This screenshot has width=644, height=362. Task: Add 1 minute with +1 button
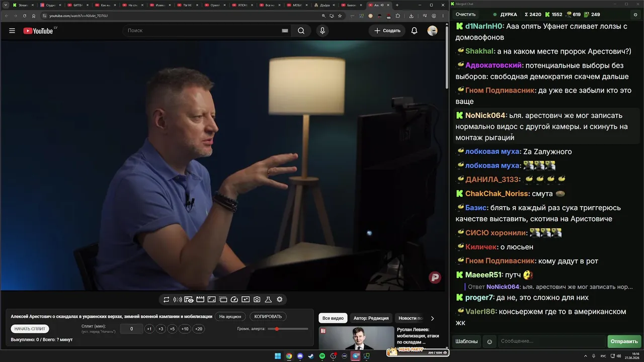pyautogui.click(x=149, y=329)
